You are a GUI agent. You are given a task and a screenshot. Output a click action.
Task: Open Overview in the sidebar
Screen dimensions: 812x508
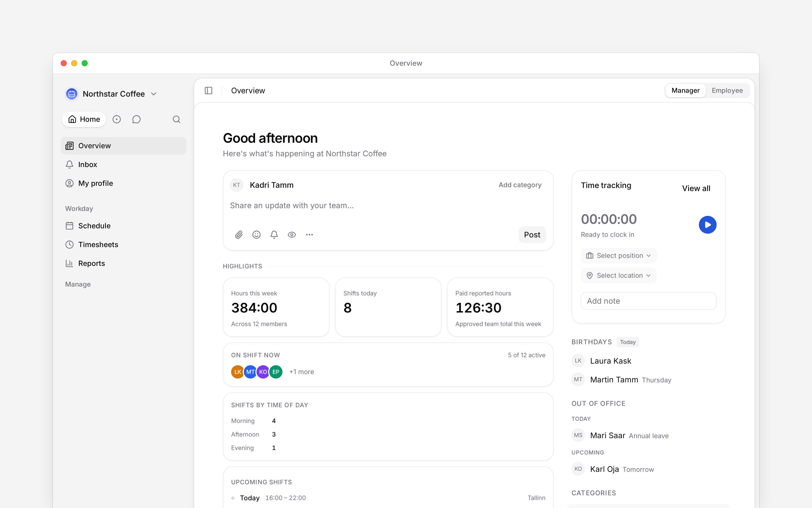pos(124,146)
